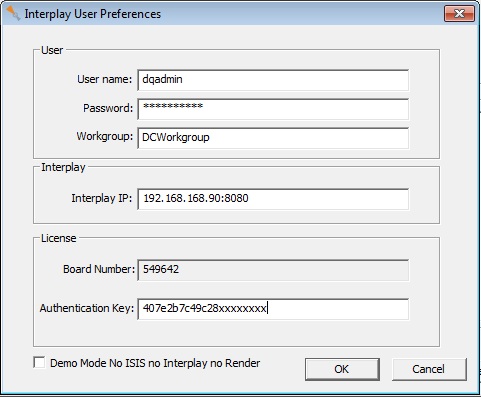Screen dimensions: 481x397
Task: Select the Workgroup text box
Action: point(273,138)
